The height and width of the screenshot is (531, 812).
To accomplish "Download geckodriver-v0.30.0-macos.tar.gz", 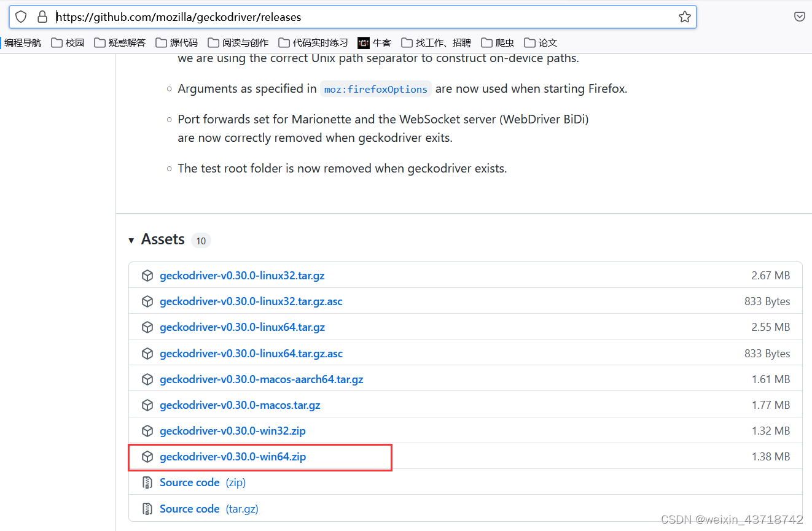I will pyautogui.click(x=240, y=405).
